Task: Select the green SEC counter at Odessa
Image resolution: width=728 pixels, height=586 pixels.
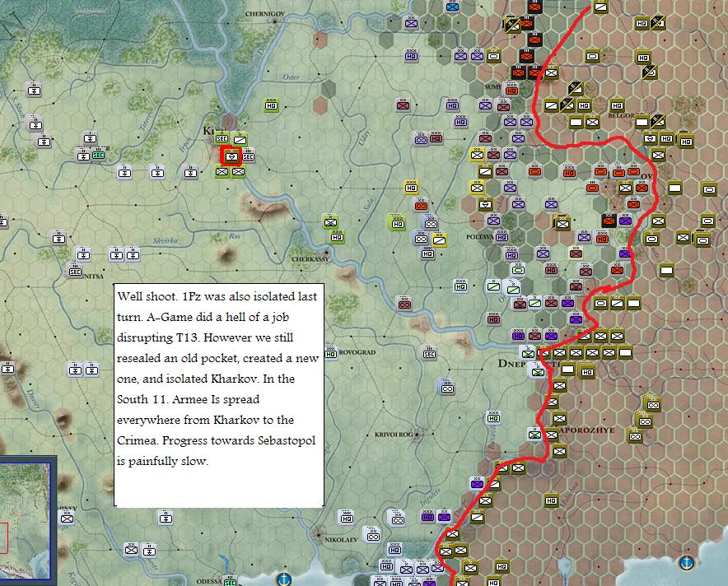Action: point(230,582)
